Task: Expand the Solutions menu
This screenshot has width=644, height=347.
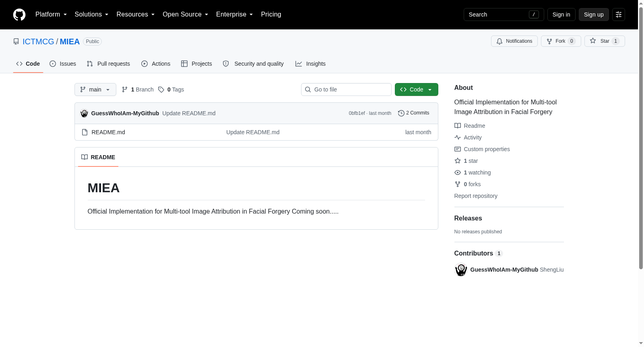Action: (91, 15)
